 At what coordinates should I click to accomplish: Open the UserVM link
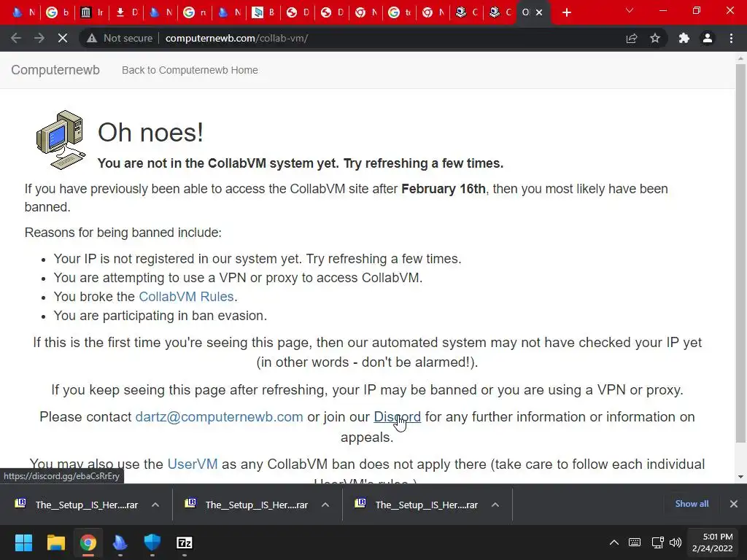click(193, 464)
